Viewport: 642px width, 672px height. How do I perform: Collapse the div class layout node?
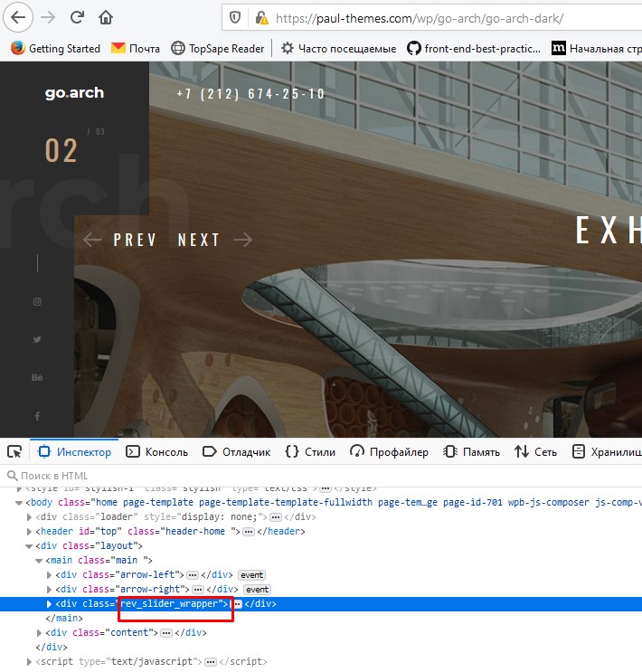(29, 546)
